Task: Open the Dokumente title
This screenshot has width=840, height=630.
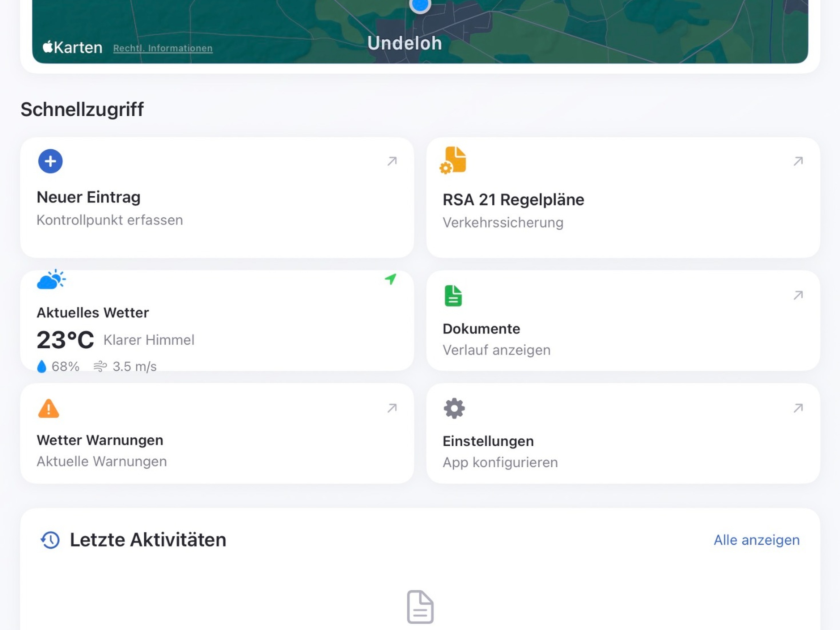Action: tap(482, 329)
